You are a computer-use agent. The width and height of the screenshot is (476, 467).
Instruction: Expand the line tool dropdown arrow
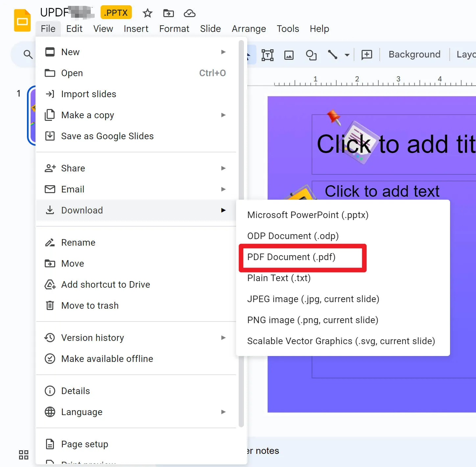click(x=347, y=55)
